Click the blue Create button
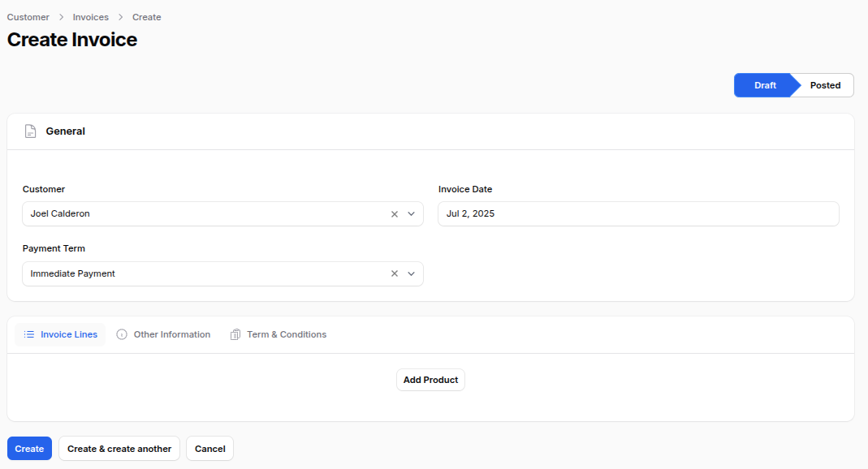This screenshot has height=469, width=868. (x=29, y=449)
